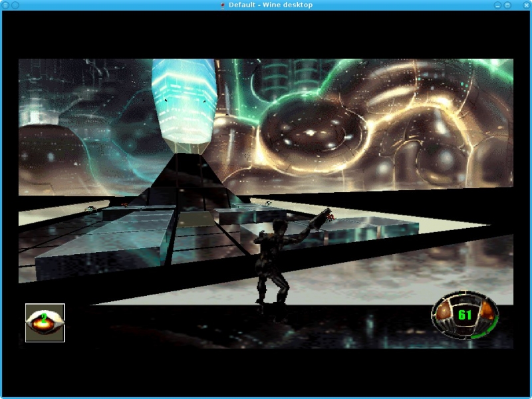
Task: Click the green number 2 on the eye icon
Action: point(44,318)
